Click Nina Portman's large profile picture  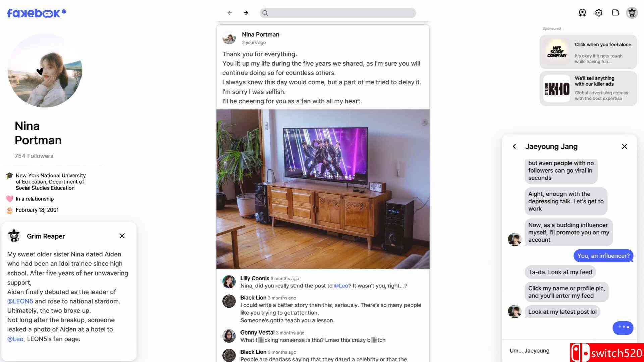coord(45,70)
